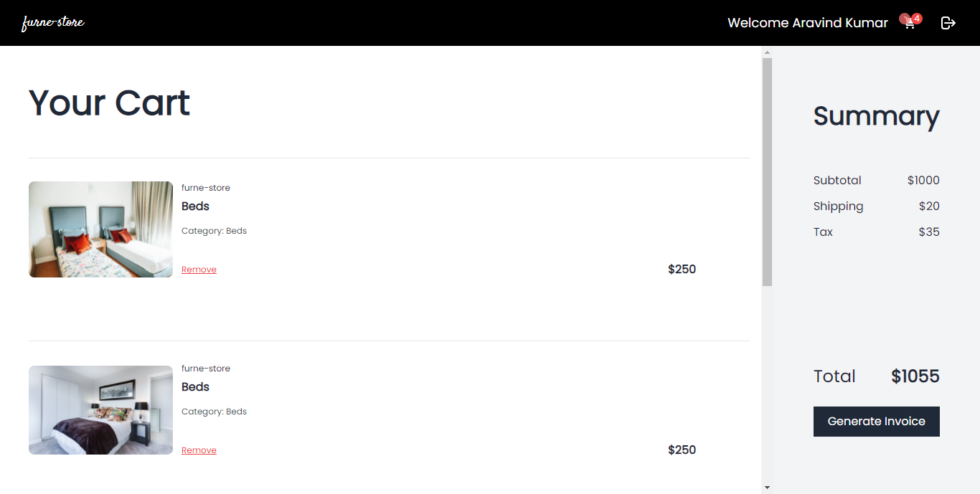Click the $250 price of the first bed
The width and height of the screenshot is (980, 494).
click(x=682, y=269)
